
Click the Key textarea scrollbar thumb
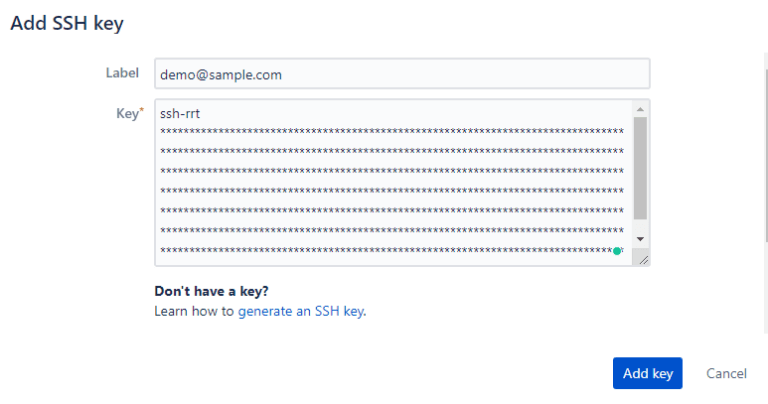(x=640, y=168)
